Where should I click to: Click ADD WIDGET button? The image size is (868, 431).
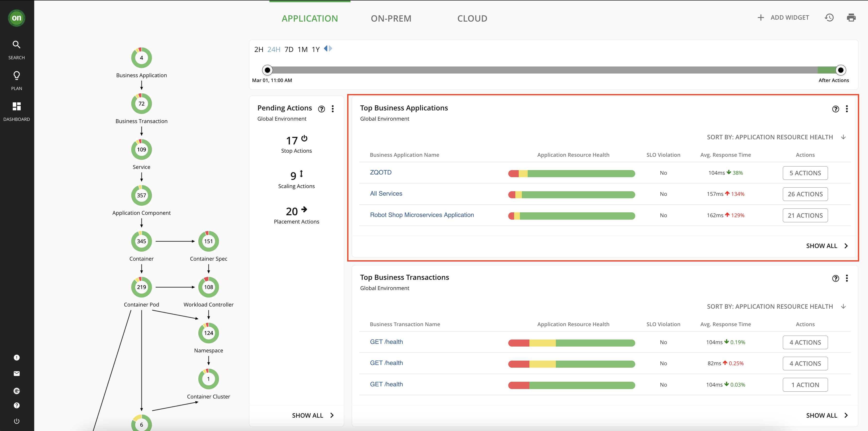tap(783, 17)
